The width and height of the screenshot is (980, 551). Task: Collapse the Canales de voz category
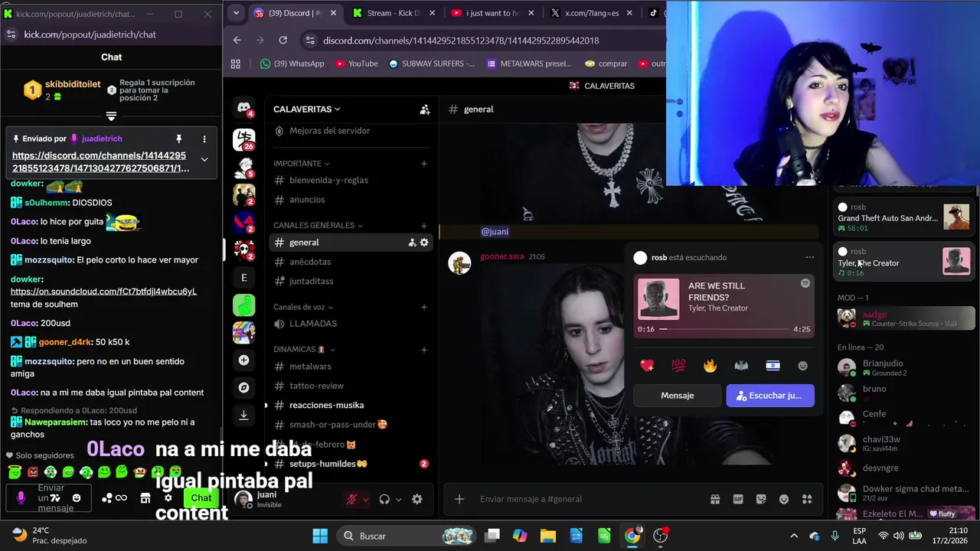tap(304, 307)
